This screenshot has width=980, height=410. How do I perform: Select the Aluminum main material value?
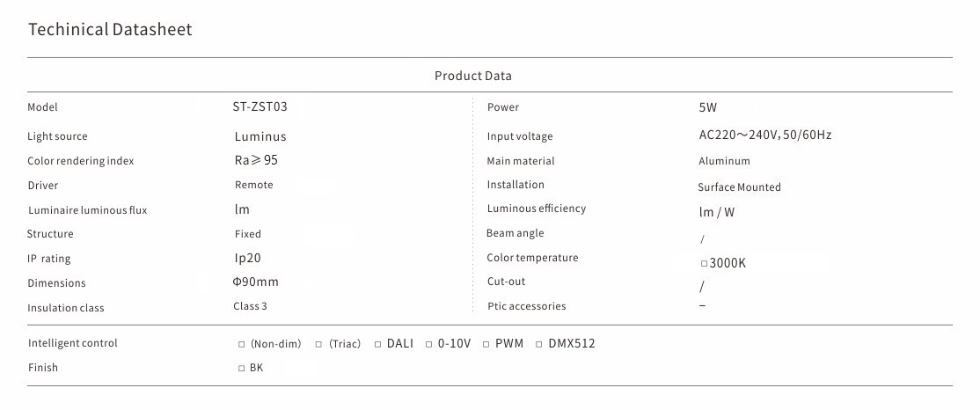(x=724, y=161)
